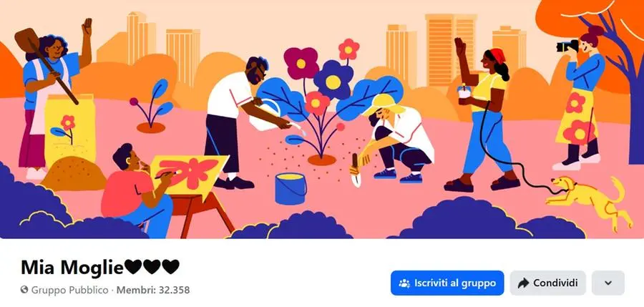Expand the chevron menu beside Condividi

pos(608,283)
